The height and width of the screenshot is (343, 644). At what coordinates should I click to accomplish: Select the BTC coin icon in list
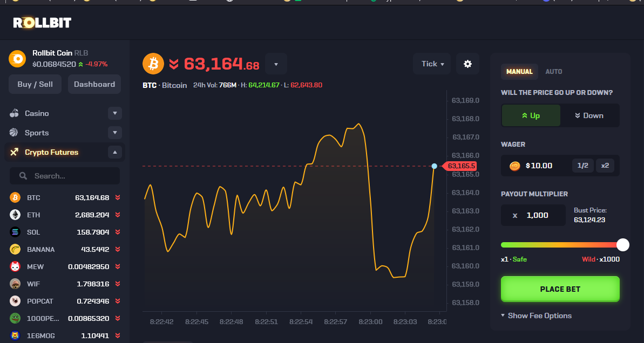15,197
